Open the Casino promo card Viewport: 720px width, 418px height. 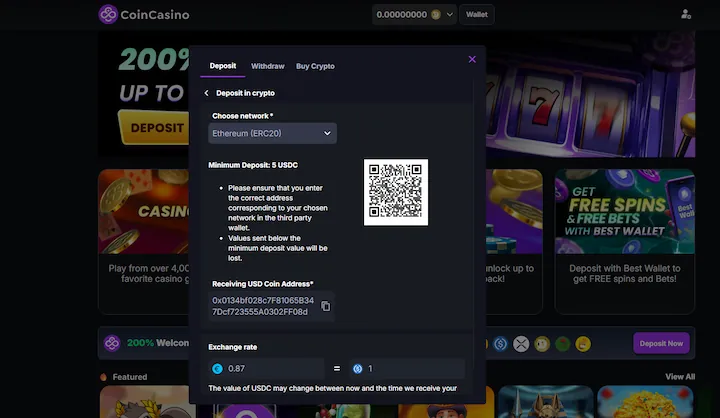[x=143, y=241]
